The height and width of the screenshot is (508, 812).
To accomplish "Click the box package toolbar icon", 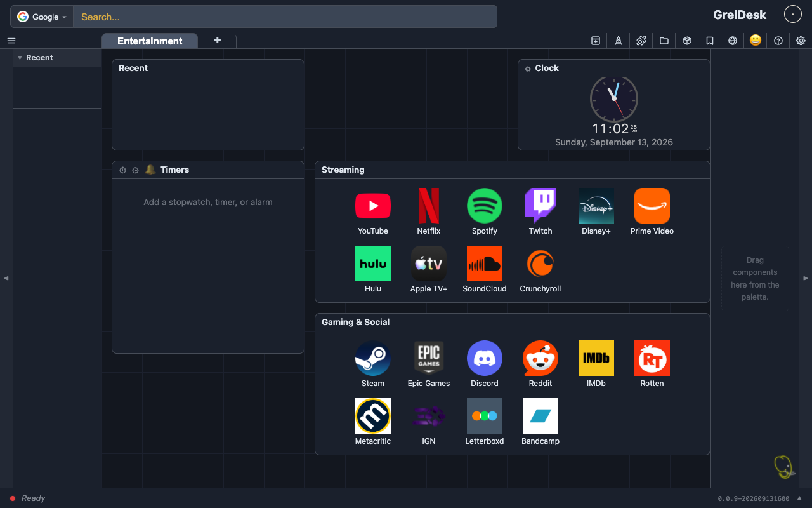I will point(687,41).
